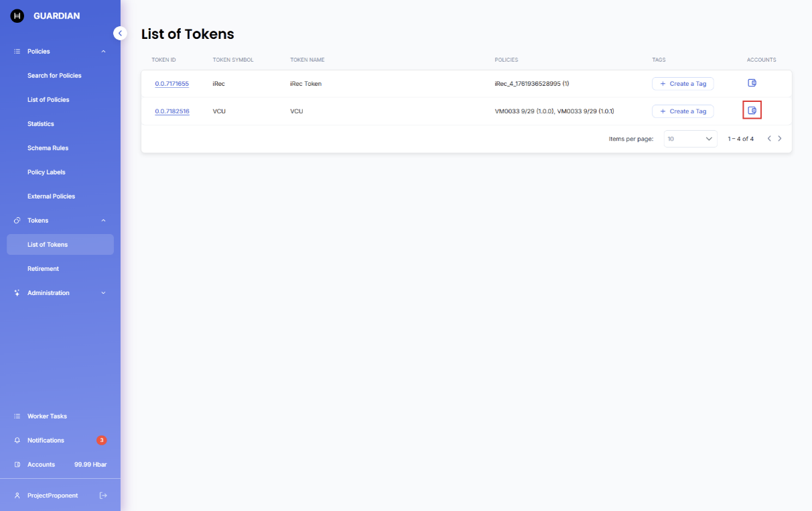The height and width of the screenshot is (511, 812).
Task: Open Schema Rules in sidebar
Action: click(x=48, y=148)
